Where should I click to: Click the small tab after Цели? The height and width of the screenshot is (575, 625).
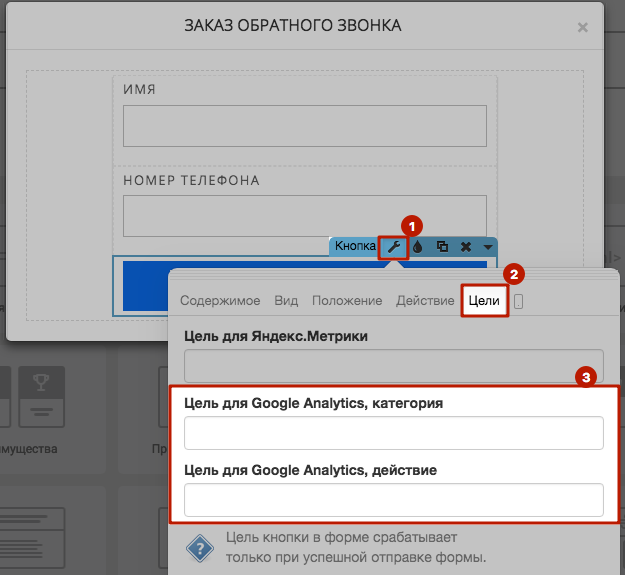pos(518,302)
